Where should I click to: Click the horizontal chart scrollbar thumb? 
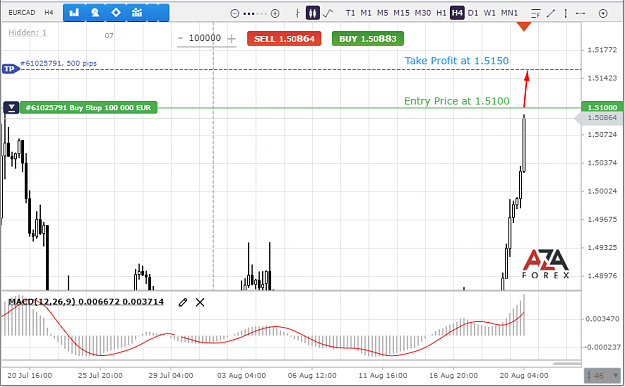click(x=567, y=363)
